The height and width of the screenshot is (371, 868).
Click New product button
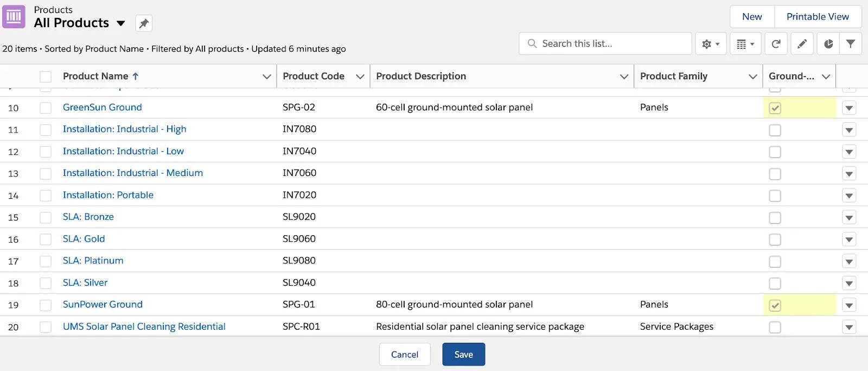click(752, 17)
